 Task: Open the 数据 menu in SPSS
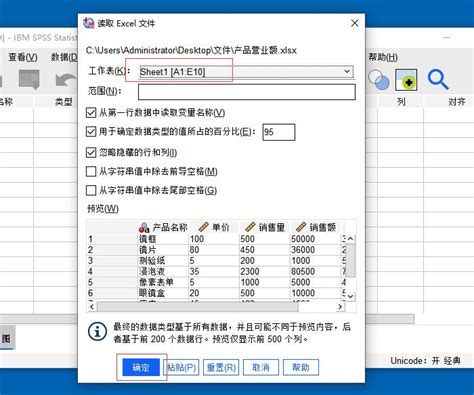pyautogui.click(x=64, y=57)
